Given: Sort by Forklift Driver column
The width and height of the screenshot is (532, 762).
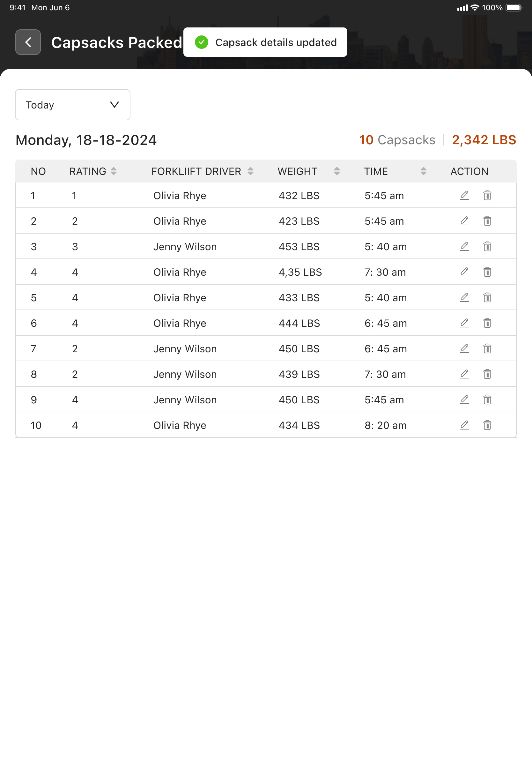Looking at the screenshot, I should [250, 171].
